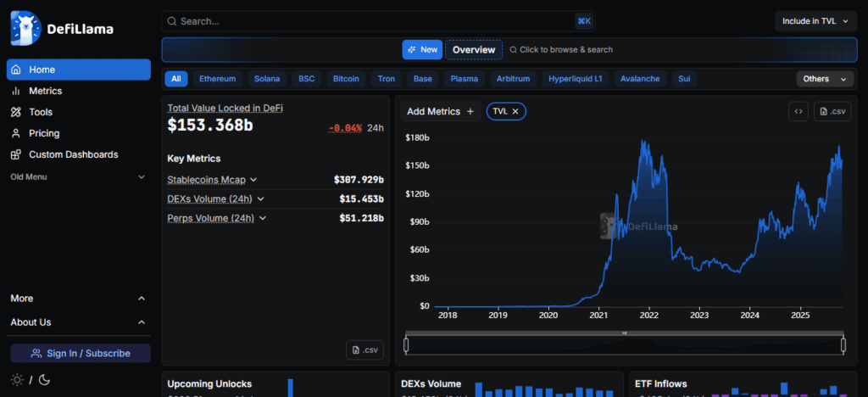This screenshot has height=397, width=868.
Task: Select the All chains filter
Action: coord(176,79)
